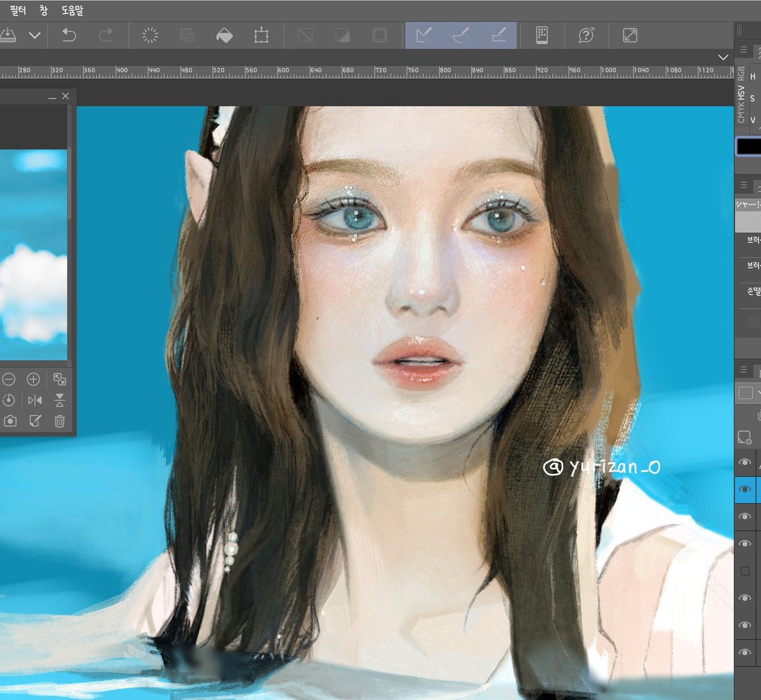Viewport: 761px width, 700px height.
Task: Open the rotation reset icon in the Navigator
Action: (x=8, y=400)
